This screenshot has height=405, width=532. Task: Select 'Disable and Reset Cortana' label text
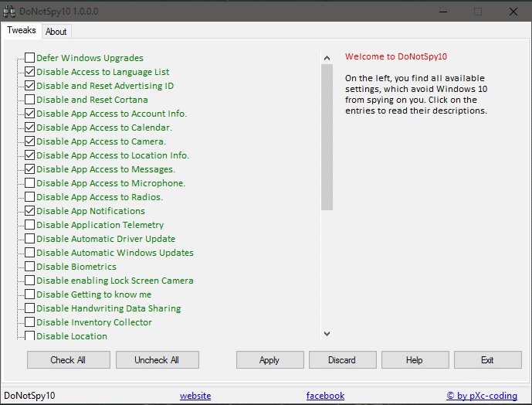92,100
